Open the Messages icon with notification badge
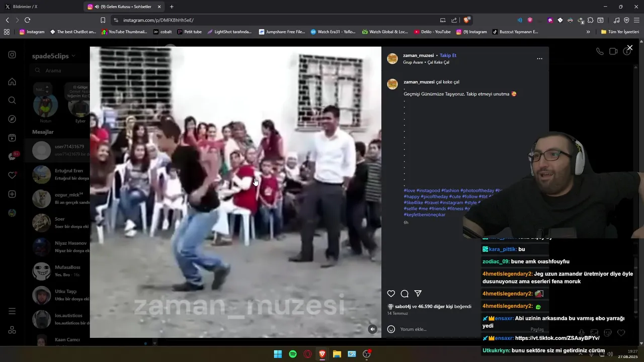This screenshot has width=644, height=362. click(12, 156)
